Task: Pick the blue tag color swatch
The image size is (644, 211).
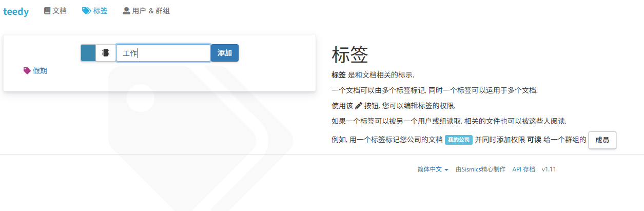Action: tap(88, 53)
